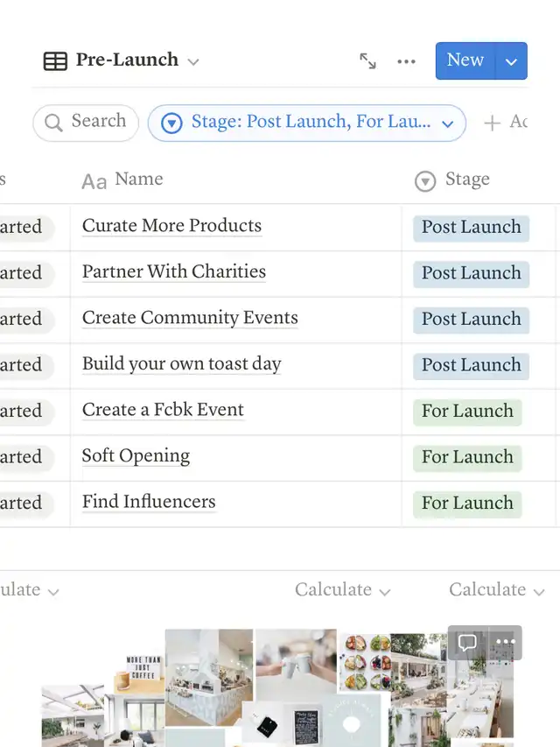Image resolution: width=560 pixels, height=747 pixels.
Task: Open the three-dot menu on cover image
Action: (505, 642)
